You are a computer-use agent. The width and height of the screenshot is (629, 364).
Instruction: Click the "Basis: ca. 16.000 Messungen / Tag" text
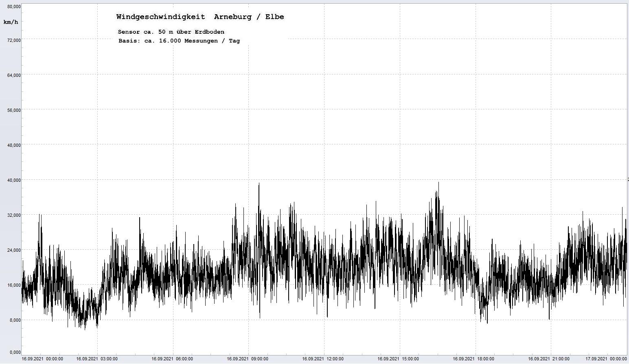click(179, 41)
